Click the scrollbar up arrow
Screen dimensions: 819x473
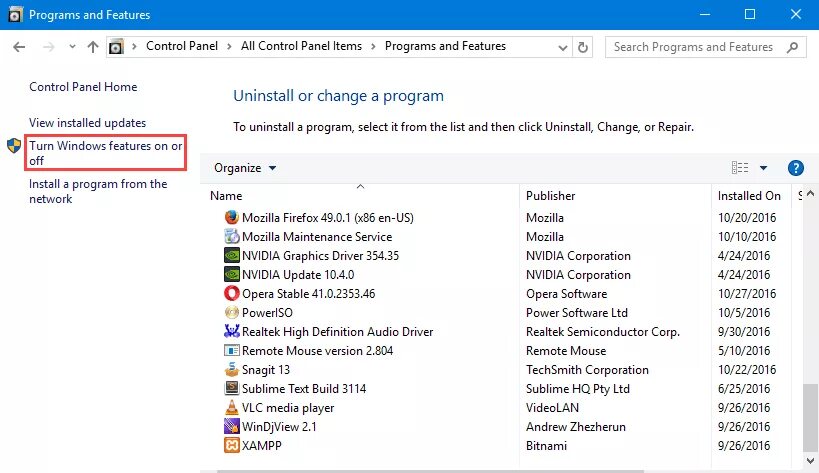[810, 194]
